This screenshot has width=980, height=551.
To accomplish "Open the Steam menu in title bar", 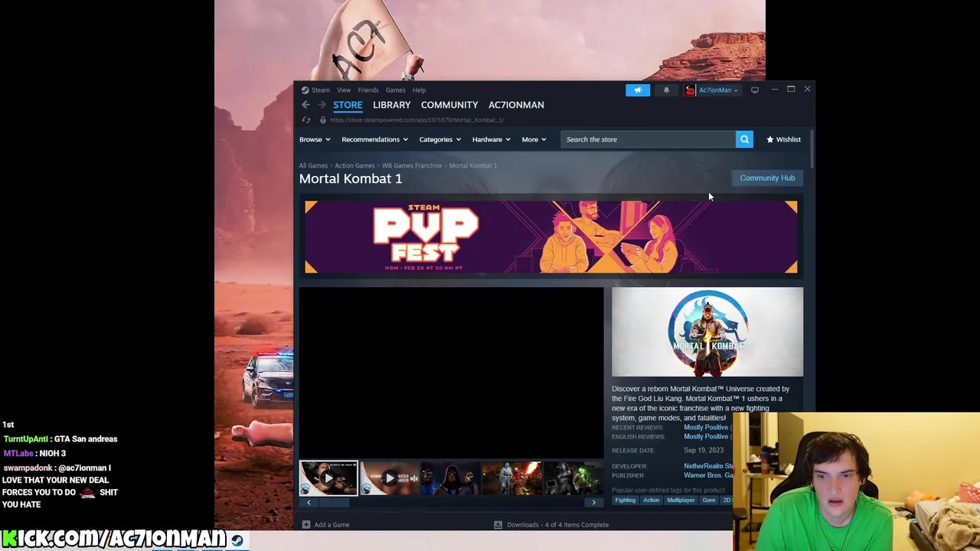I will [x=321, y=90].
